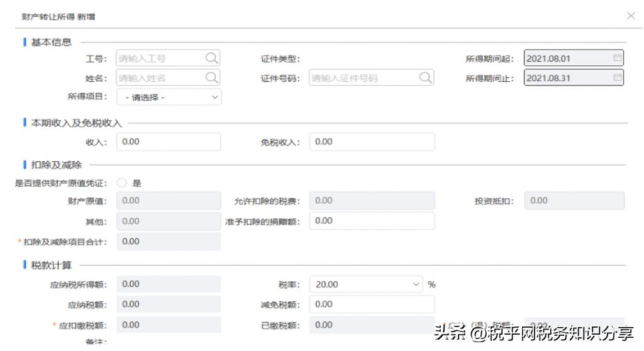The image size is (644, 351).
Task: Click the 本期收入及免税收入 section heading
Action: (76, 123)
